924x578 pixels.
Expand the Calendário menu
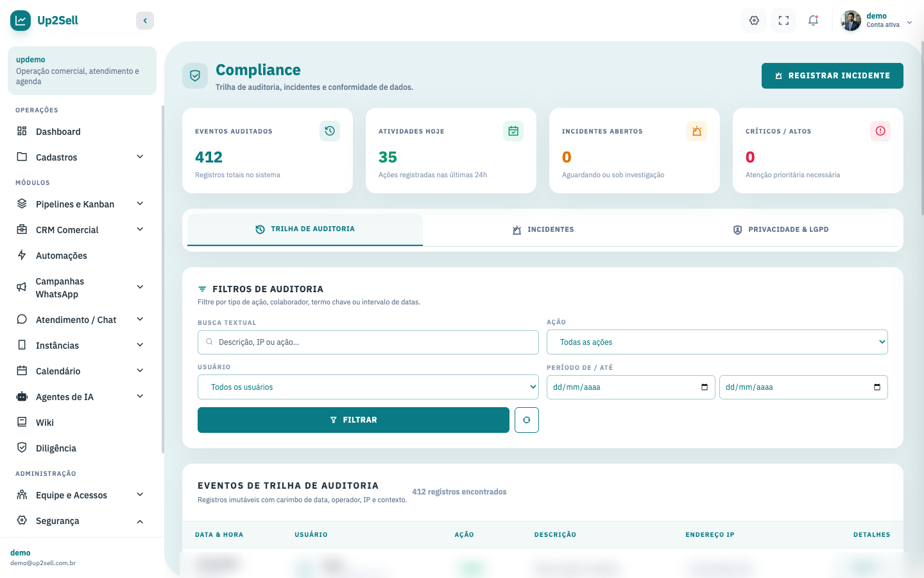click(x=82, y=371)
